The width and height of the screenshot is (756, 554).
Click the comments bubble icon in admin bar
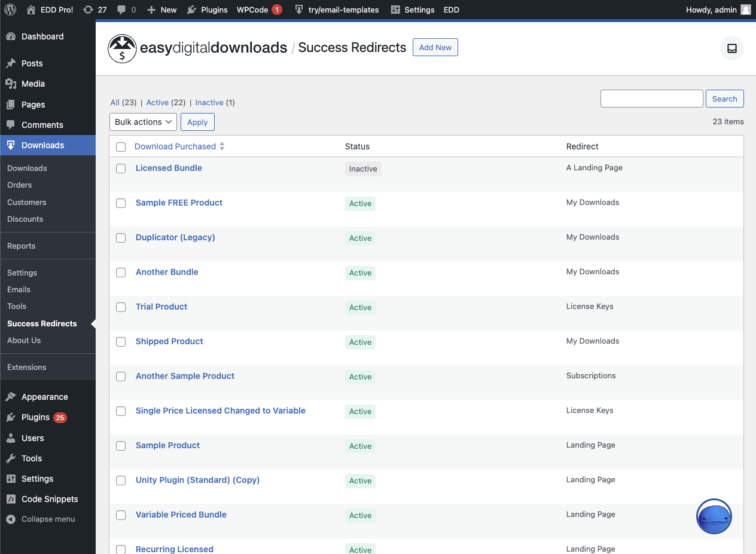click(122, 10)
